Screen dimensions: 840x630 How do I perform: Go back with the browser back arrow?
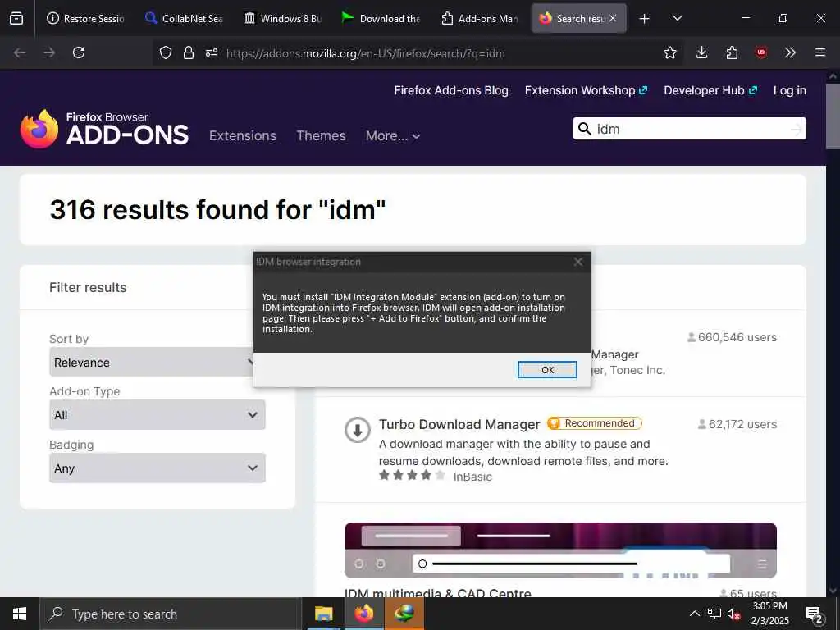coord(20,52)
